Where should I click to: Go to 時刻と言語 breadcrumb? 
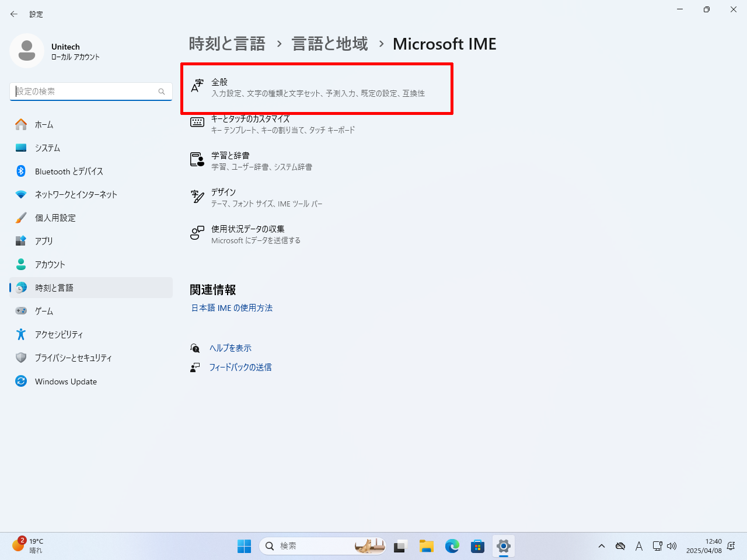point(227,44)
